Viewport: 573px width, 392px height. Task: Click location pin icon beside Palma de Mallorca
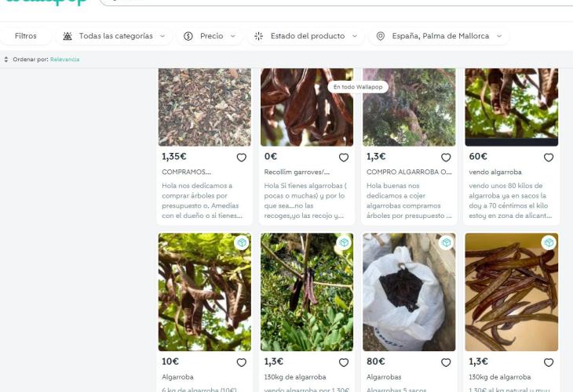(x=381, y=36)
